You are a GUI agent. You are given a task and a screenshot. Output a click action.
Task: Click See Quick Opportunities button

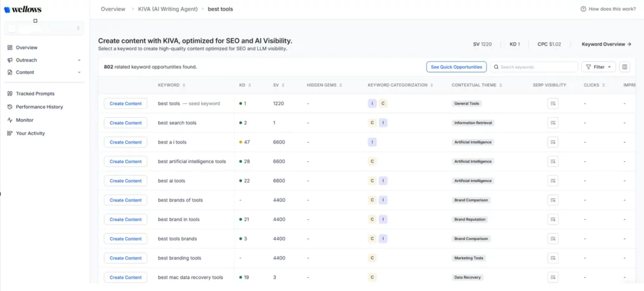[457, 67]
